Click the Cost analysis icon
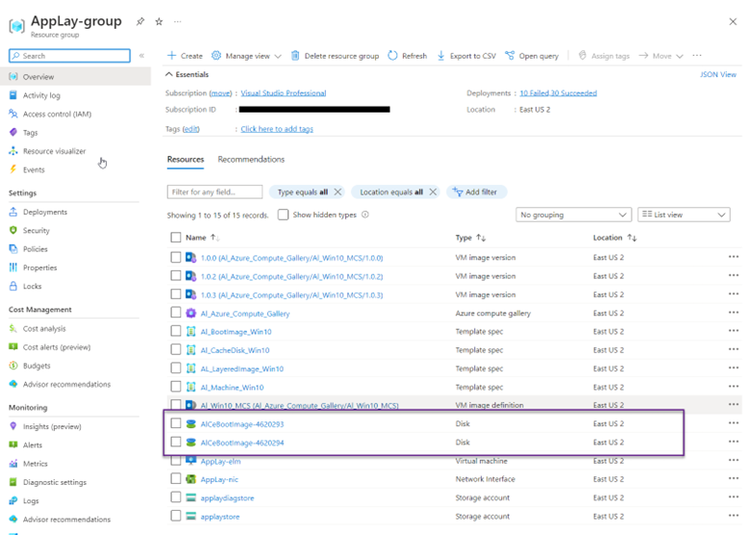 [x=13, y=328]
